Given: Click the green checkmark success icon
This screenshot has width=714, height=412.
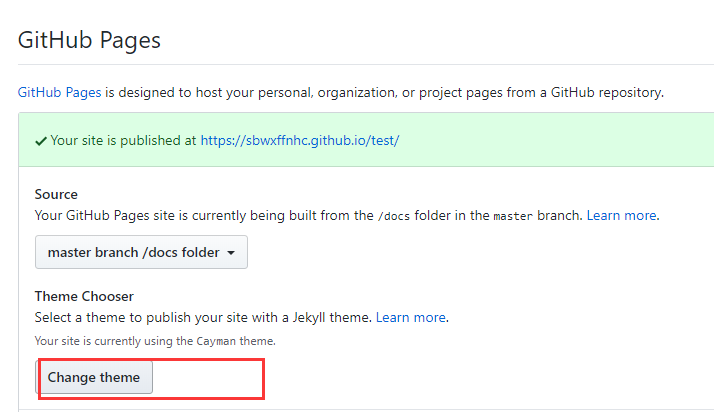Looking at the screenshot, I should pyautogui.click(x=40, y=141).
